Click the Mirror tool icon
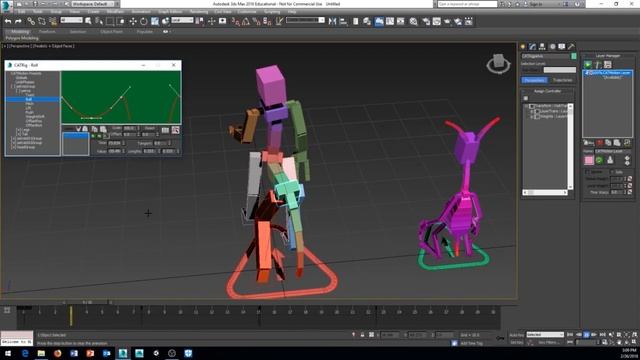Image resolution: width=640 pixels, height=360 pixels. pos(332,21)
